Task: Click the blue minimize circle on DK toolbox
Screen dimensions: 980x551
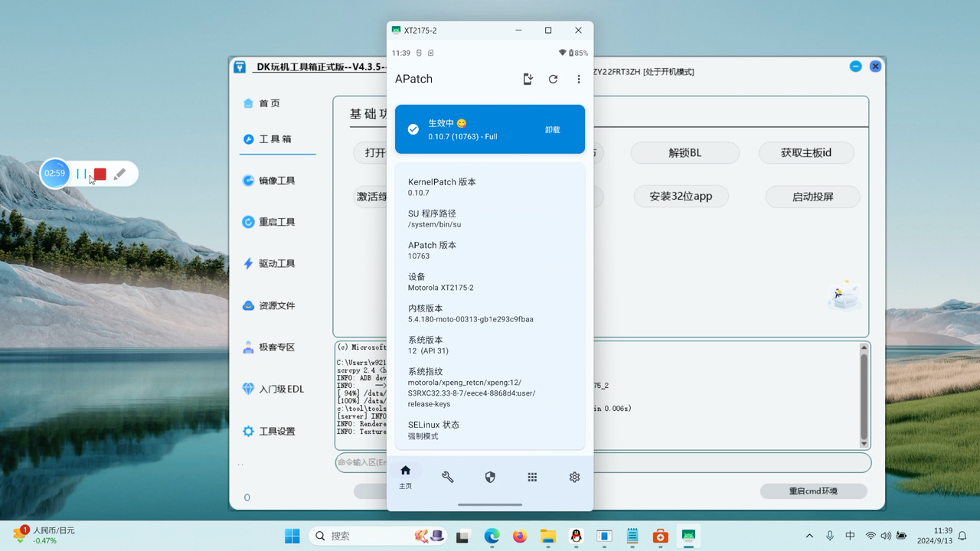Action: [x=856, y=67]
